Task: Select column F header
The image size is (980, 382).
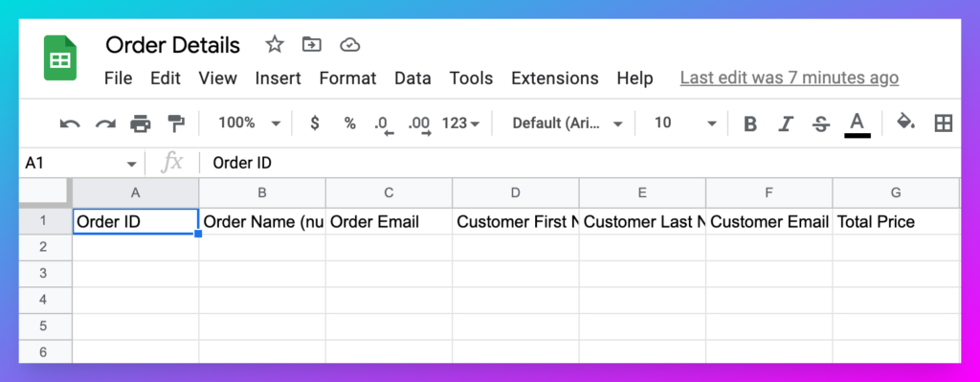Action: coord(769,192)
